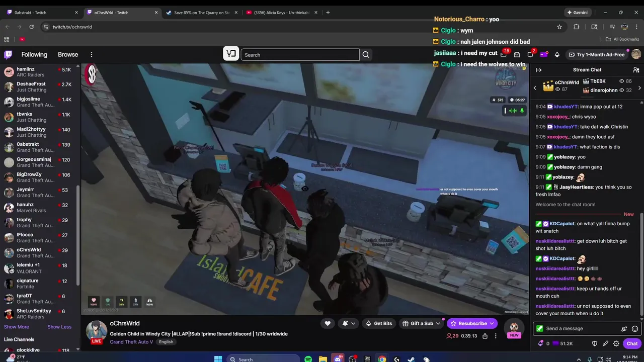Switch to Alicia Keys YouTube tab
The image size is (644, 362).
(282, 13)
